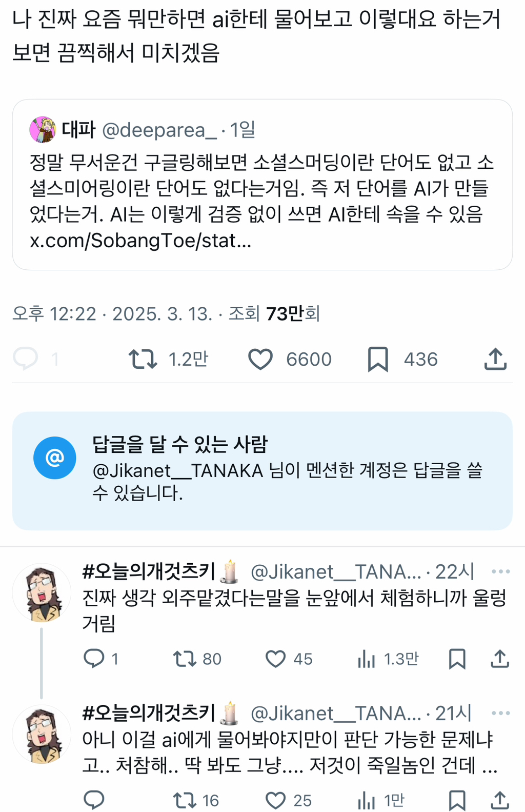Open more options on the 22시 reply
525x812 pixels.
pyautogui.click(x=500, y=571)
